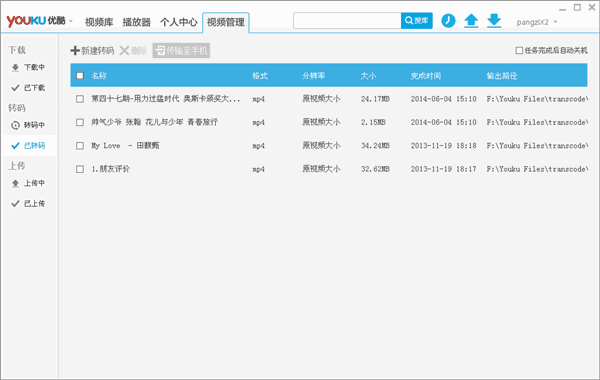Click the search button with magnifier

coord(417,21)
